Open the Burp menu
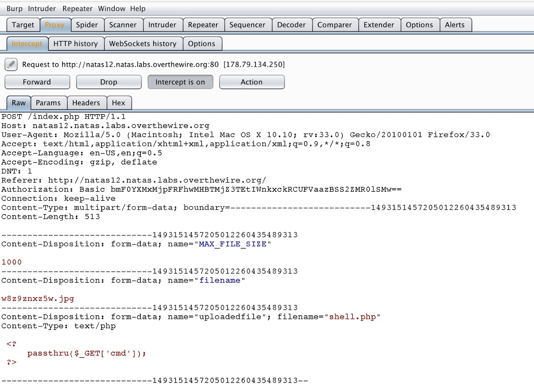The image size is (534, 392). point(14,9)
